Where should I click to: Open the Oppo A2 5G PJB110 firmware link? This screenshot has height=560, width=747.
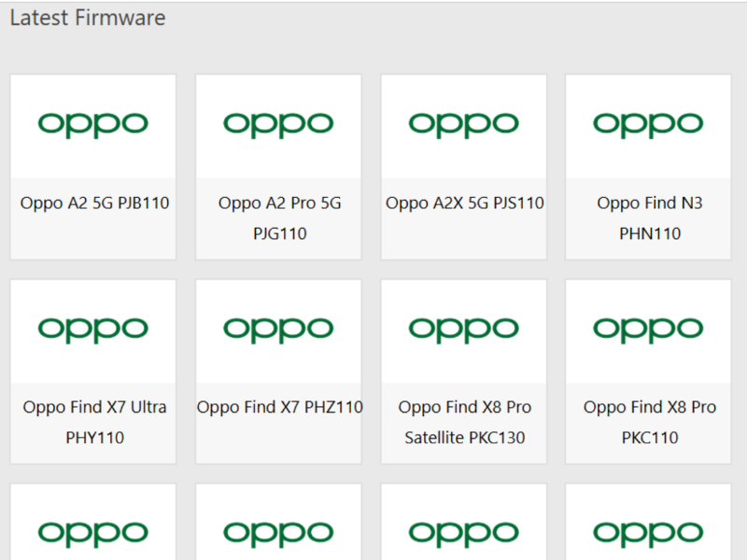point(94,203)
